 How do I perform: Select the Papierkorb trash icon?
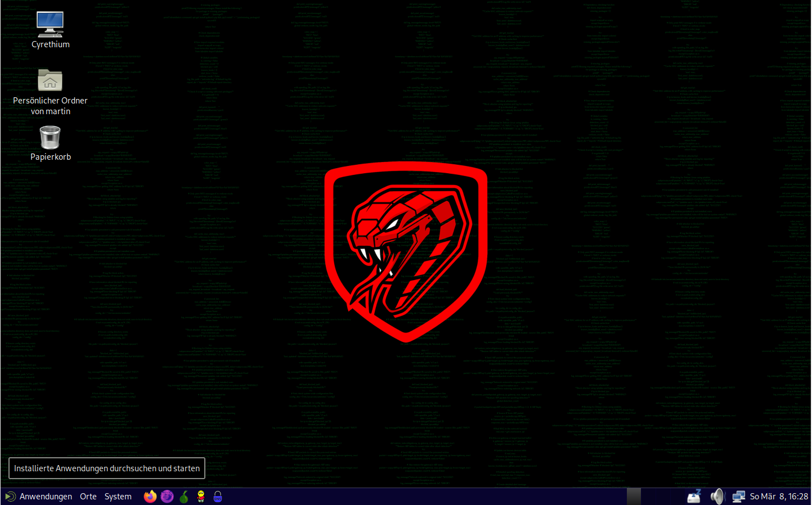pyautogui.click(x=50, y=138)
